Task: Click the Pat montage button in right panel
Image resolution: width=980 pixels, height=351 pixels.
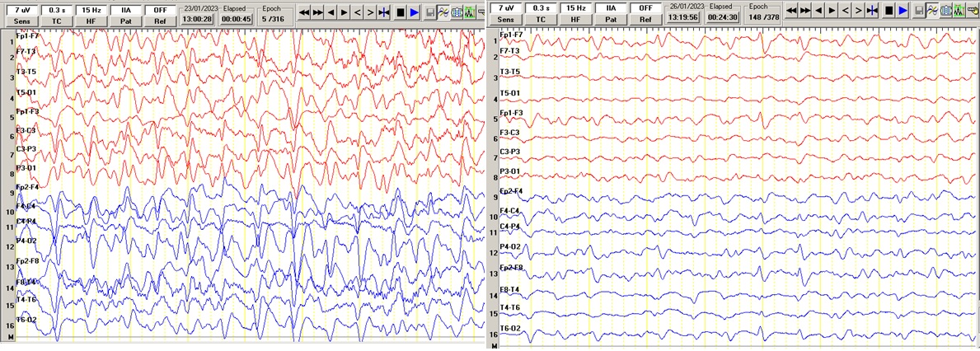Action: click(x=611, y=19)
